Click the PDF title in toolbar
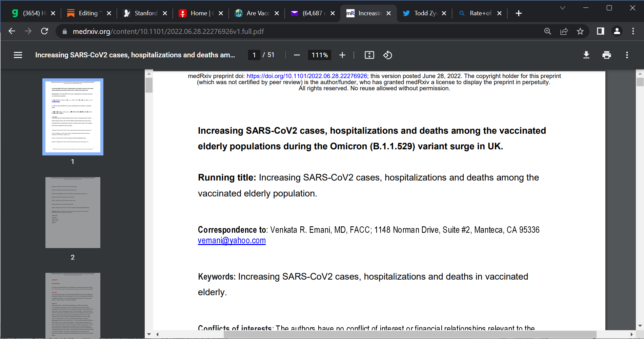 point(135,55)
